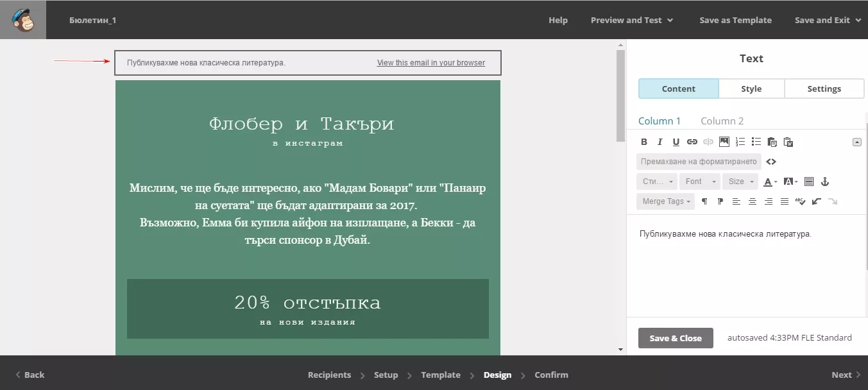
Task: Switch to the Settings tab
Action: tap(824, 89)
